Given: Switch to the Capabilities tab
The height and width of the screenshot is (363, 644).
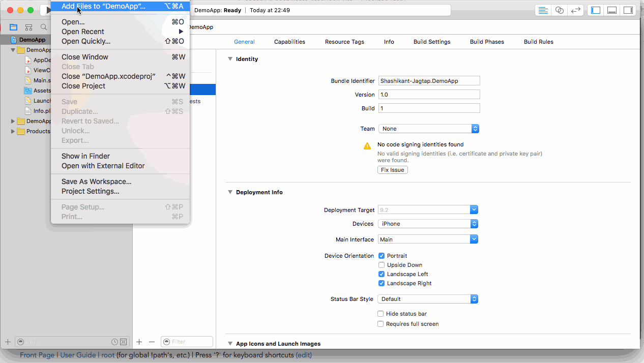Looking at the screenshot, I should 289,42.
